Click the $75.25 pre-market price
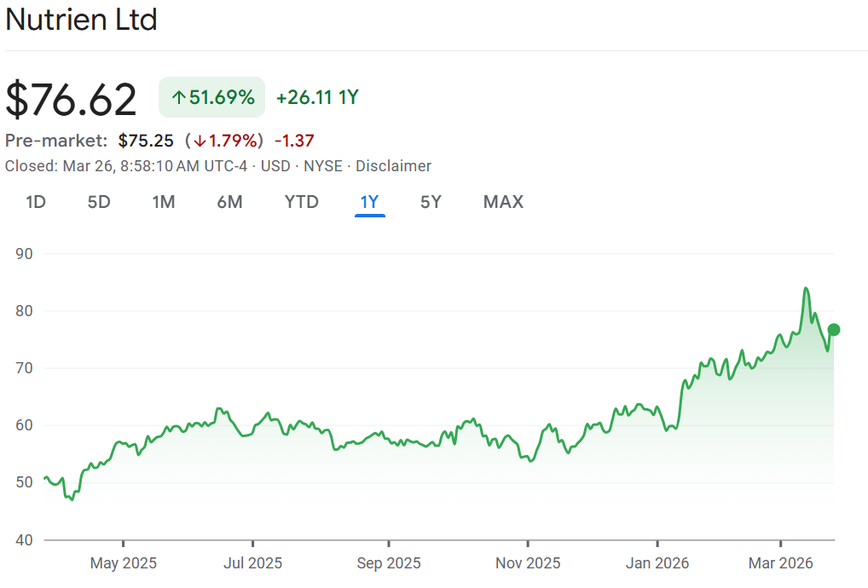Viewport: 868px width, 588px height. [x=146, y=141]
